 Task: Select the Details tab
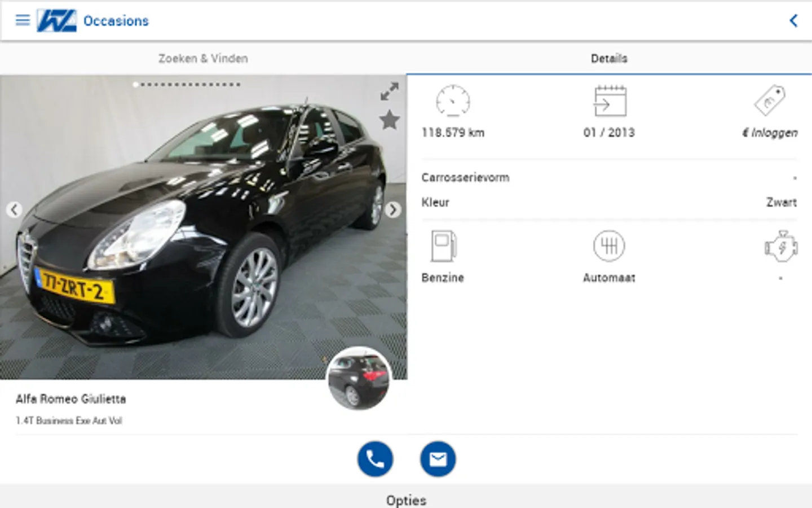click(609, 58)
